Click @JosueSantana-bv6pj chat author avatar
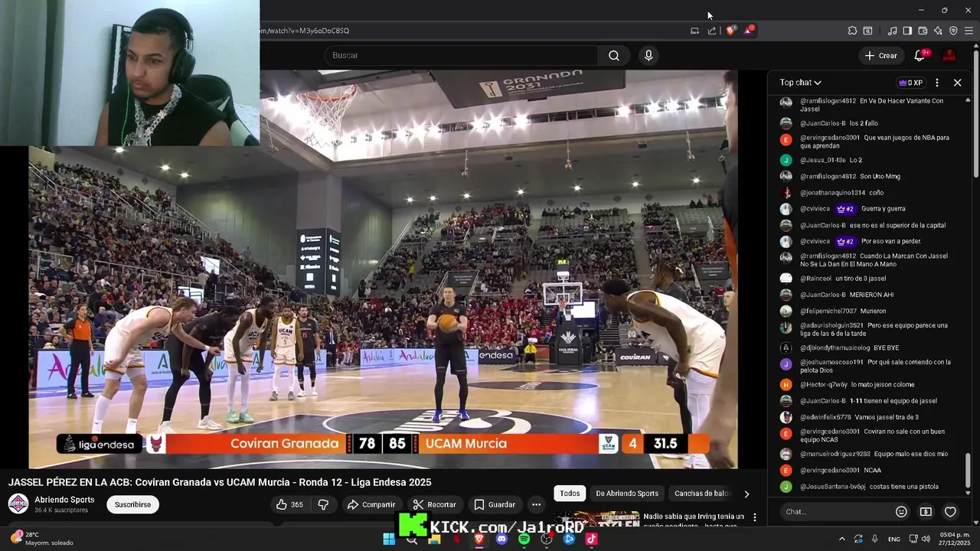The width and height of the screenshot is (980, 551). [786, 487]
